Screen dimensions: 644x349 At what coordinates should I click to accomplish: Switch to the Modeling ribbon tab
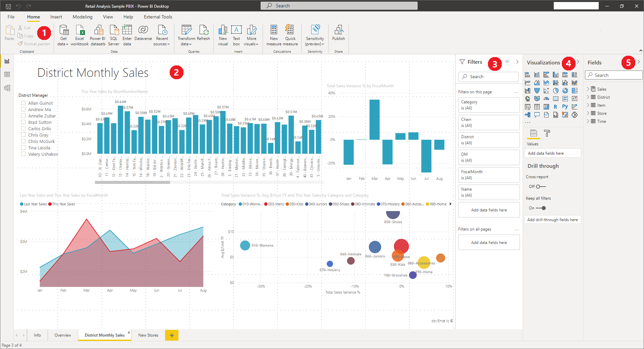point(83,17)
